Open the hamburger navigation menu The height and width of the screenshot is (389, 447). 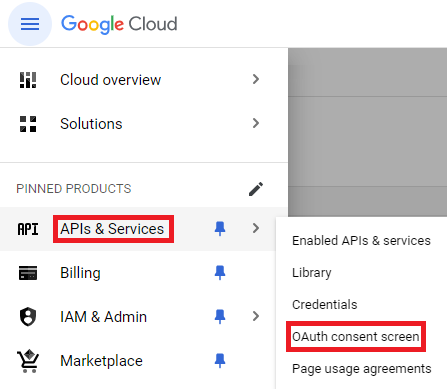coord(30,24)
